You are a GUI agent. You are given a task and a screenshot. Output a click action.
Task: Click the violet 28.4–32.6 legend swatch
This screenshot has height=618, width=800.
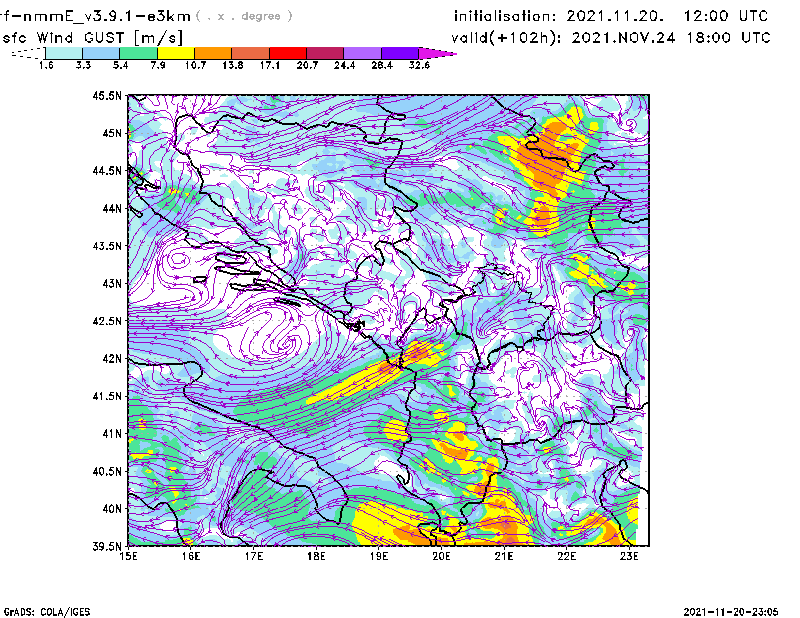[x=400, y=53]
